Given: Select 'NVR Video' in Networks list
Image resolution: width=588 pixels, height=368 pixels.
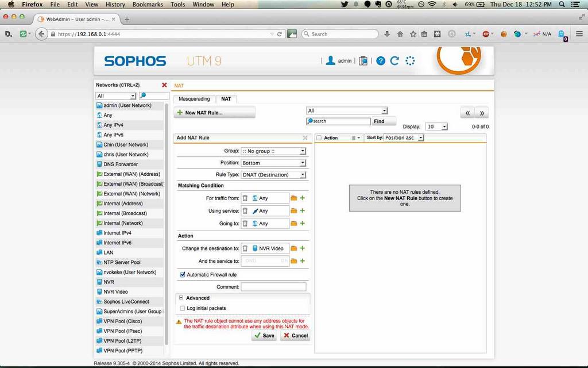Looking at the screenshot, I should [x=130, y=292].
